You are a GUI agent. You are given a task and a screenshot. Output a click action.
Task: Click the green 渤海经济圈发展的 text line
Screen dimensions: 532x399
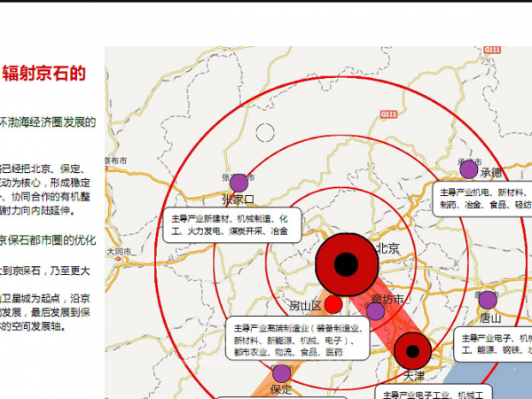pyautogui.click(x=48, y=122)
